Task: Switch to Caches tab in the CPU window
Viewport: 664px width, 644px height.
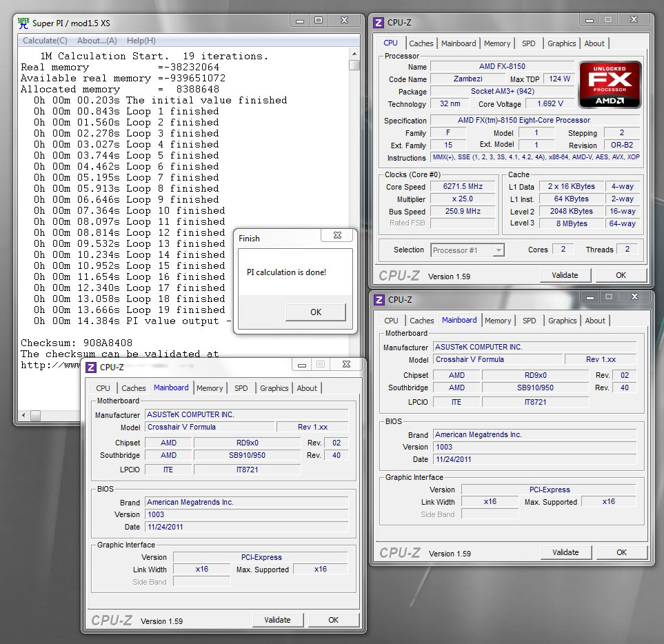Action: click(421, 43)
